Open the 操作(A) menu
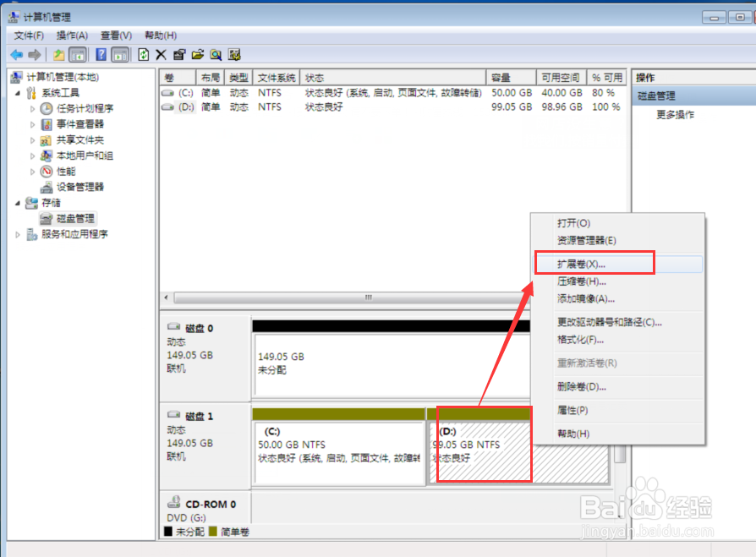Image resolution: width=756 pixels, height=557 pixels. tap(73, 35)
